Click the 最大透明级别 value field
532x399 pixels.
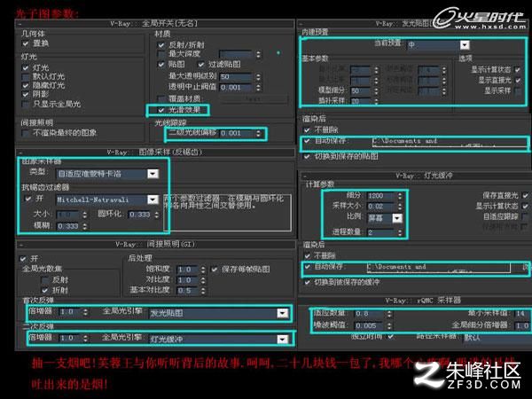coord(236,76)
